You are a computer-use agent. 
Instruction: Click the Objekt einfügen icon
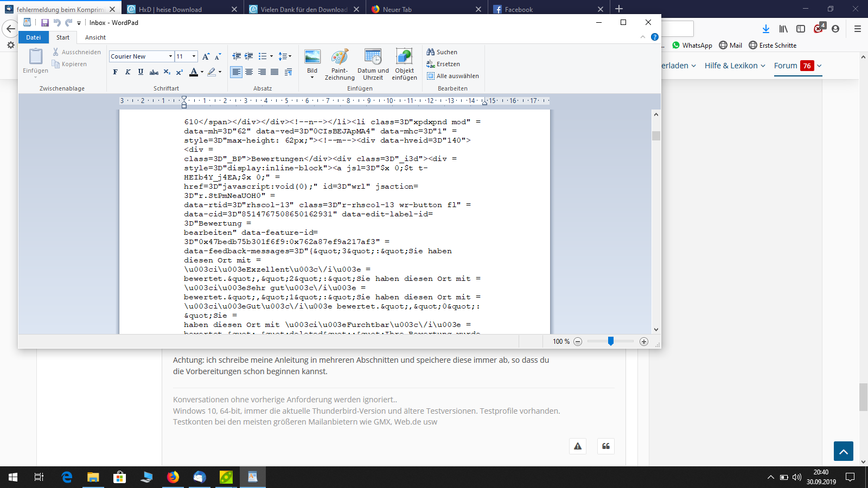[x=404, y=64]
